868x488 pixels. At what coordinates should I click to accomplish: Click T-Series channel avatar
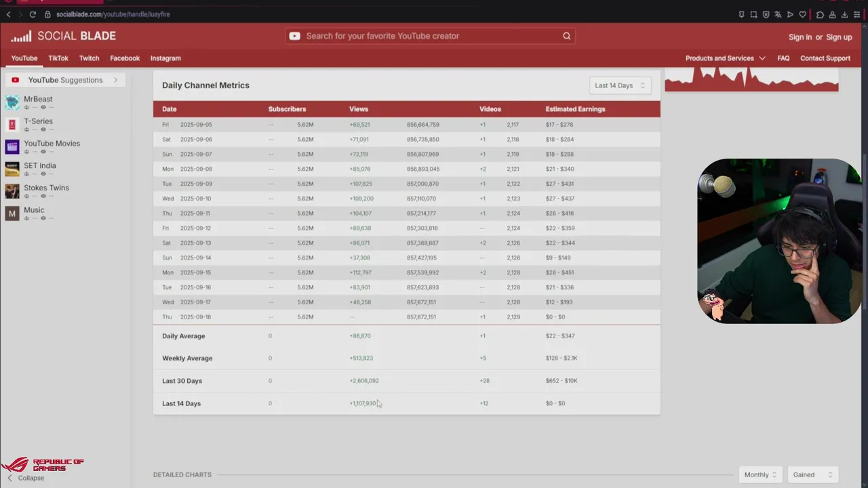(x=12, y=125)
